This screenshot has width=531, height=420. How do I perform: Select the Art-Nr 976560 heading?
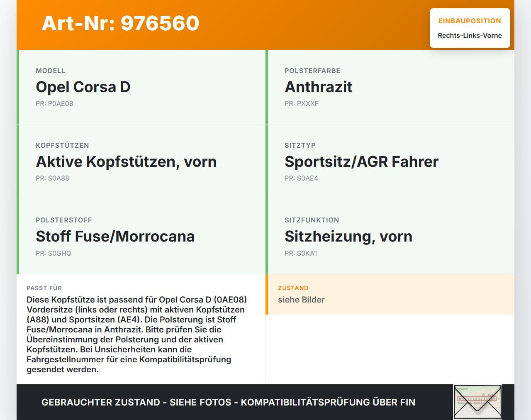(x=120, y=24)
